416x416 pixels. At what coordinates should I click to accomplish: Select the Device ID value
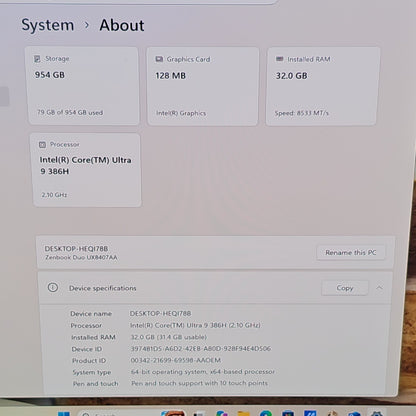coord(201,349)
